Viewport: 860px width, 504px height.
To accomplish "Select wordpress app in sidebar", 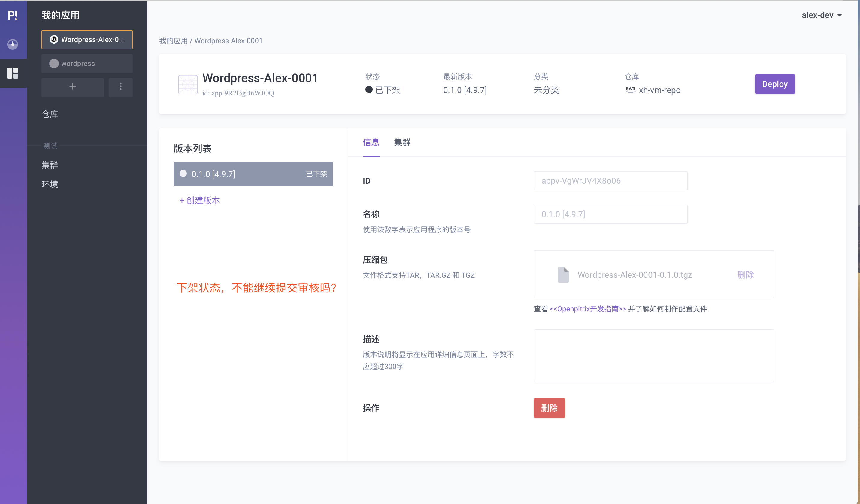I will [x=87, y=64].
